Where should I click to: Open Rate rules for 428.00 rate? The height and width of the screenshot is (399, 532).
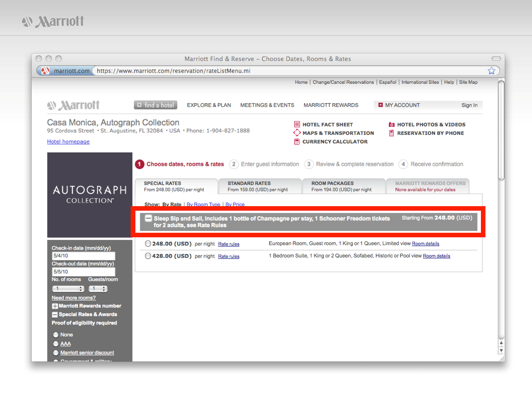click(x=229, y=256)
